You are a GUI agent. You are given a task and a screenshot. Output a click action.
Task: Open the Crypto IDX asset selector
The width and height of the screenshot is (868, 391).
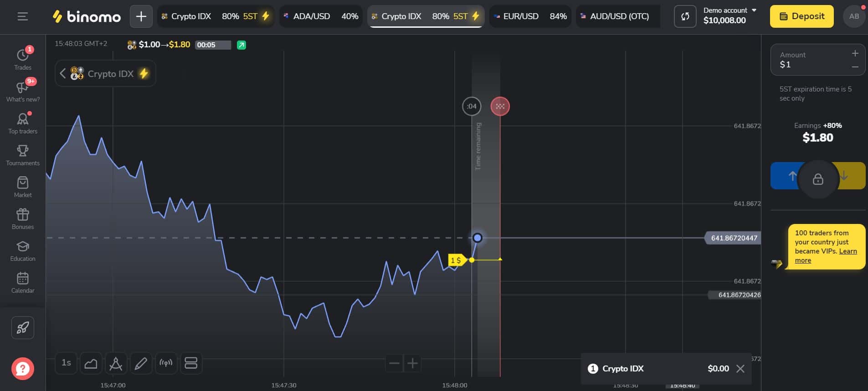coord(105,73)
